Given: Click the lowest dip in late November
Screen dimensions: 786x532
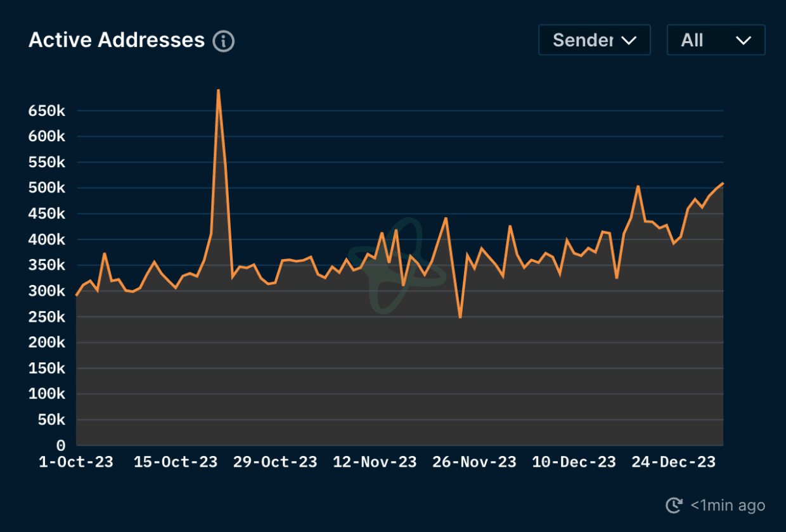Looking at the screenshot, I should click(460, 317).
